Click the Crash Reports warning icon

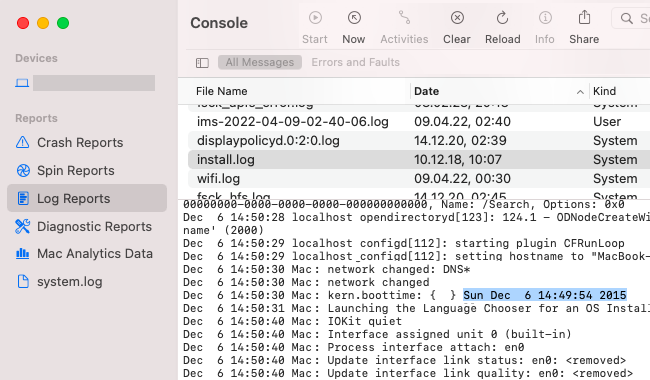[x=22, y=143]
